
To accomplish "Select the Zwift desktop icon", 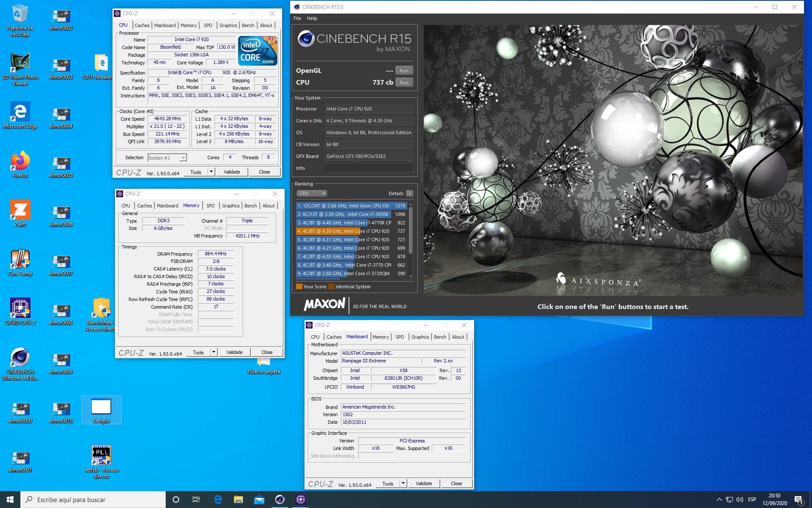I will 20,213.
